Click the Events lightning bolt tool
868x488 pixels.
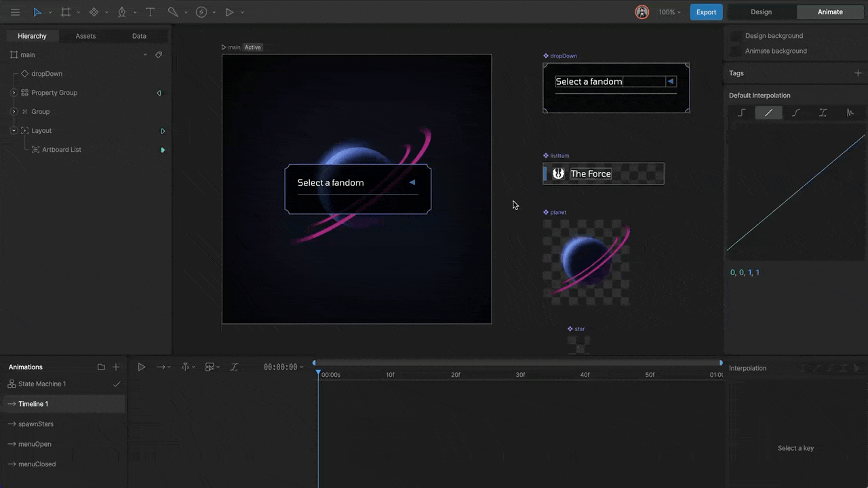pyautogui.click(x=201, y=12)
